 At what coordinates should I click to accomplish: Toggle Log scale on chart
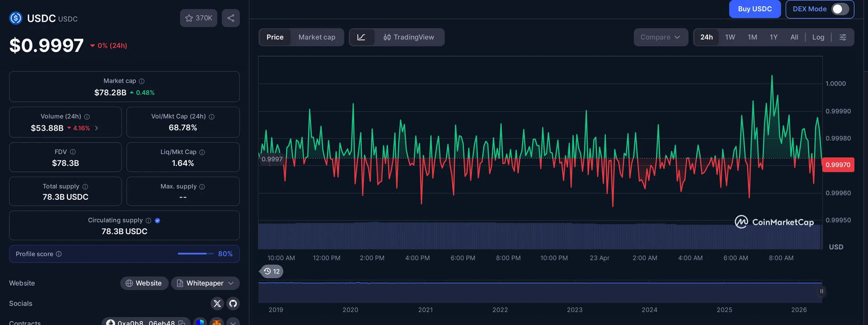pos(818,37)
